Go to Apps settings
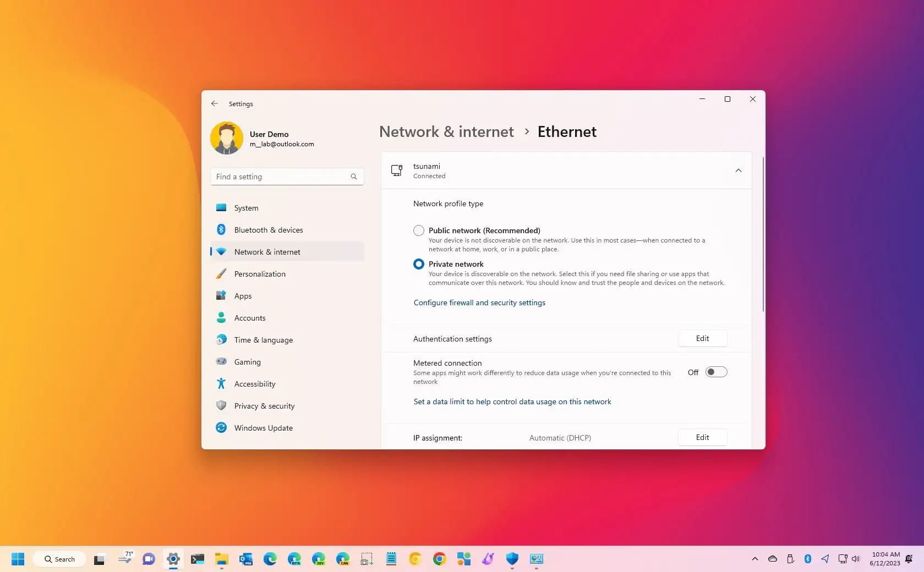Image resolution: width=924 pixels, height=572 pixels. [242, 296]
